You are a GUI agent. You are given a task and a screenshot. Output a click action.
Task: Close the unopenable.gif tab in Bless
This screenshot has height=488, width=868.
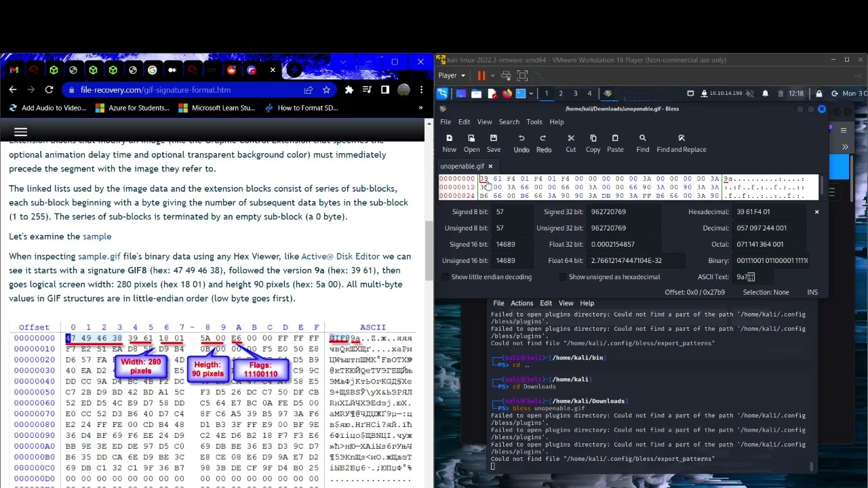click(x=490, y=166)
